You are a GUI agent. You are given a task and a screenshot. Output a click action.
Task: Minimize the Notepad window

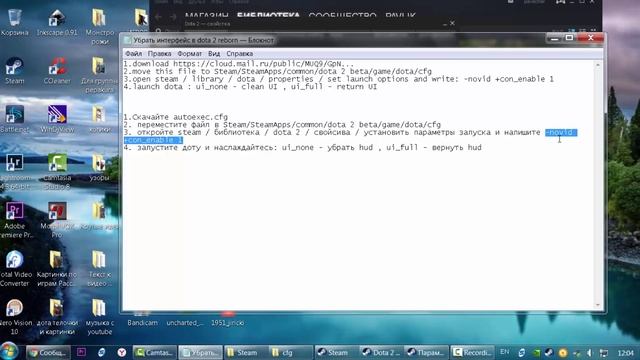(x=554, y=38)
